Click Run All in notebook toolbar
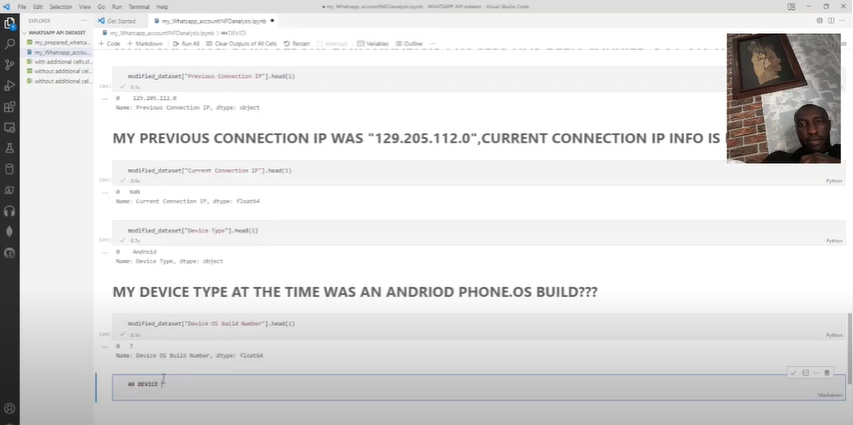This screenshot has height=425, width=853. (186, 44)
